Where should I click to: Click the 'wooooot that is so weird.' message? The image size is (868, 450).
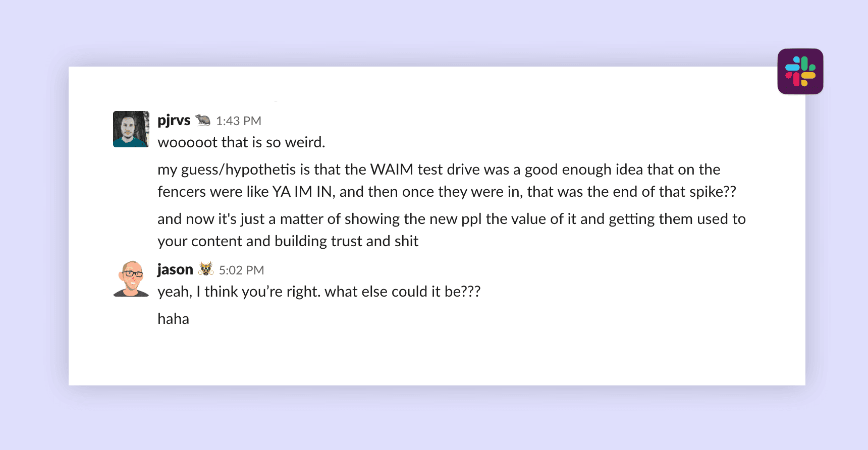[241, 142]
